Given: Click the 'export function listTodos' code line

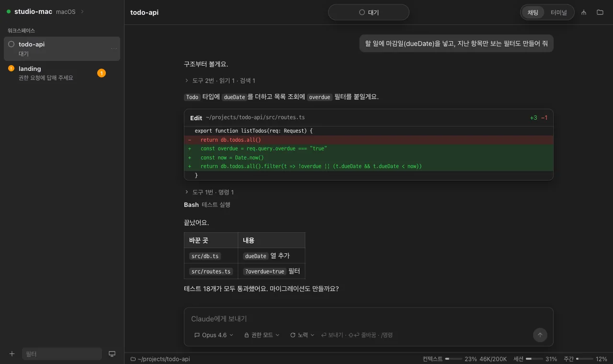Looking at the screenshot, I should pyautogui.click(x=369, y=131).
